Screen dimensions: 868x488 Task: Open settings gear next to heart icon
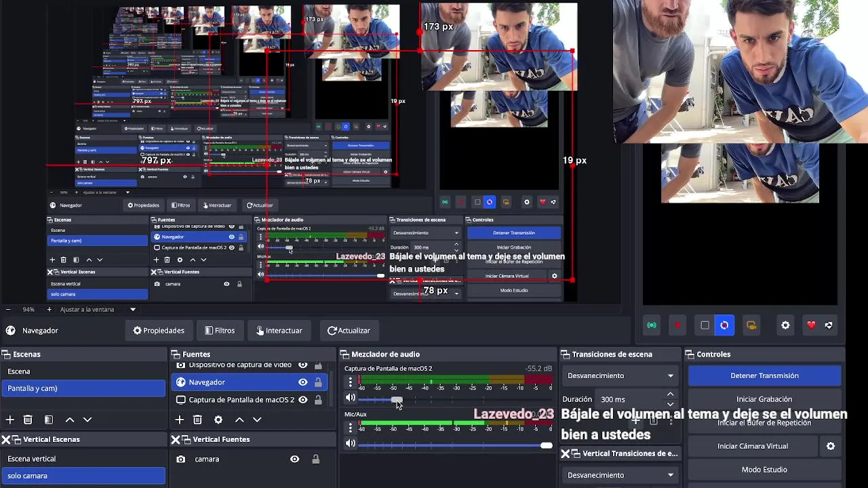(x=785, y=325)
